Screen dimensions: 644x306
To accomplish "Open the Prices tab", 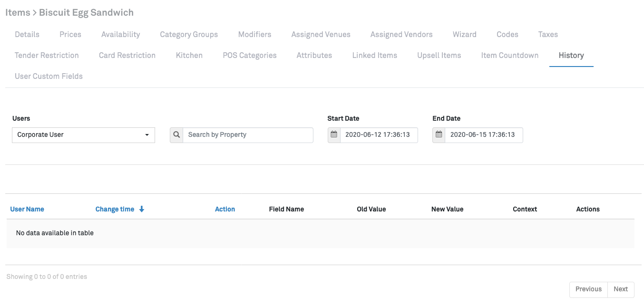I will (x=70, y=34).
